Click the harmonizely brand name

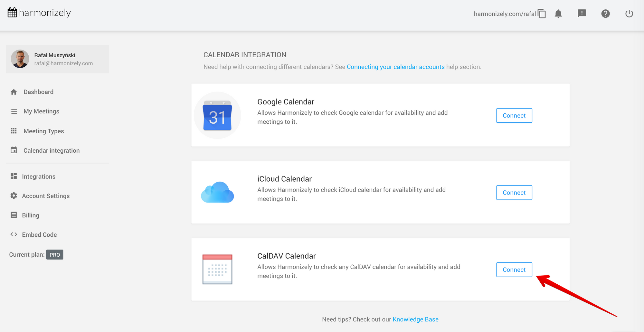coord(45,13)
